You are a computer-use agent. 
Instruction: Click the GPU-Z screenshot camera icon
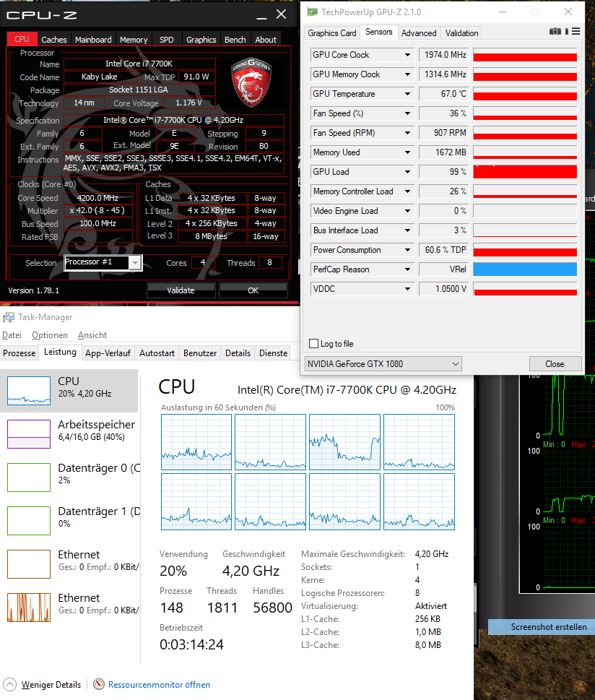[555, 31]
